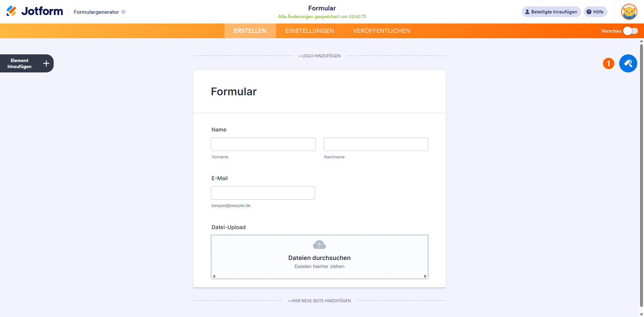
Task: Click the Logo hinzufügen link
Action: [x=319, y=56]
